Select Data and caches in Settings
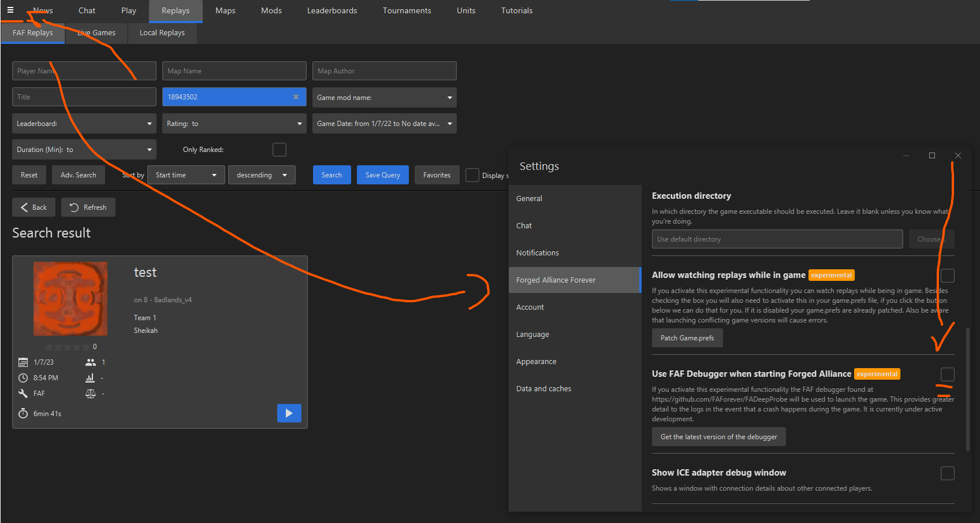This screenshot has width=980, height=523. point(575,389)
